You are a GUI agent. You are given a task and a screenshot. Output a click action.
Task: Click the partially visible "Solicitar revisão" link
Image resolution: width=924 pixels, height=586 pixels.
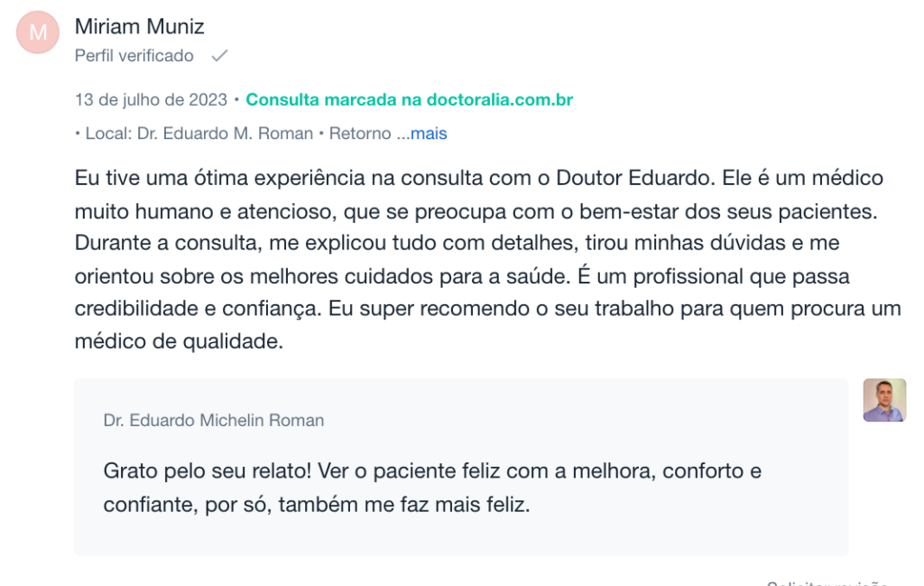click(x=827, y=583)
